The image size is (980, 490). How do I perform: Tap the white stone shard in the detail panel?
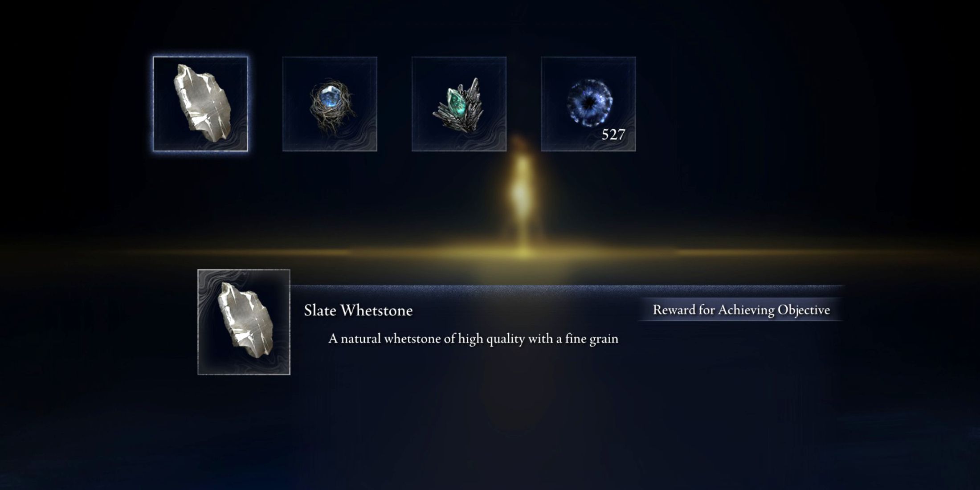[246, 321]
